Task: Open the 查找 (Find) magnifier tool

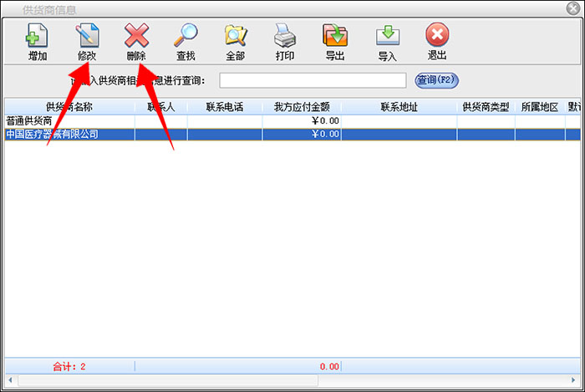Action: point(186,42)
